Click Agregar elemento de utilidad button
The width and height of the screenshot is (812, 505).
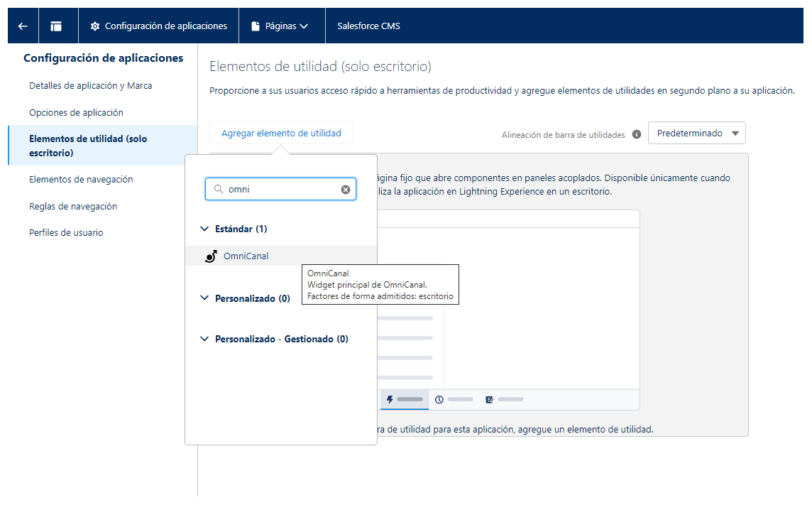(281, 133)
